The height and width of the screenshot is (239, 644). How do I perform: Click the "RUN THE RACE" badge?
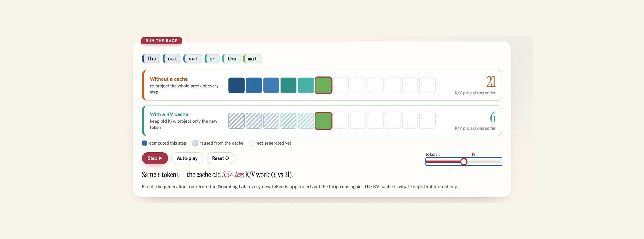pyautogui.click(x=162, y=41)
